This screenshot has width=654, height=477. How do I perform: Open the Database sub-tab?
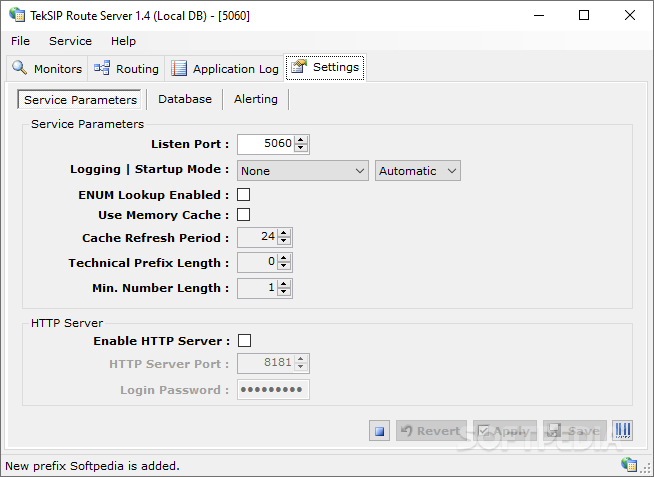pos(185,99)
